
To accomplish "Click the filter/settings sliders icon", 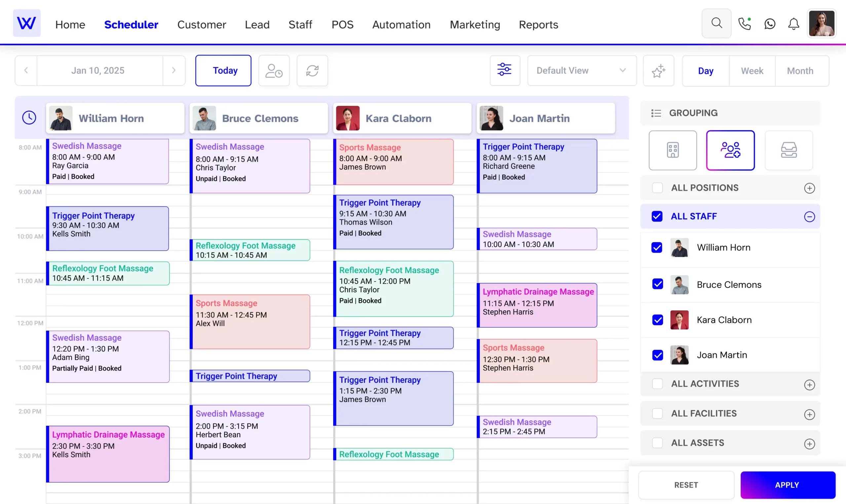I will click(504, 70).
